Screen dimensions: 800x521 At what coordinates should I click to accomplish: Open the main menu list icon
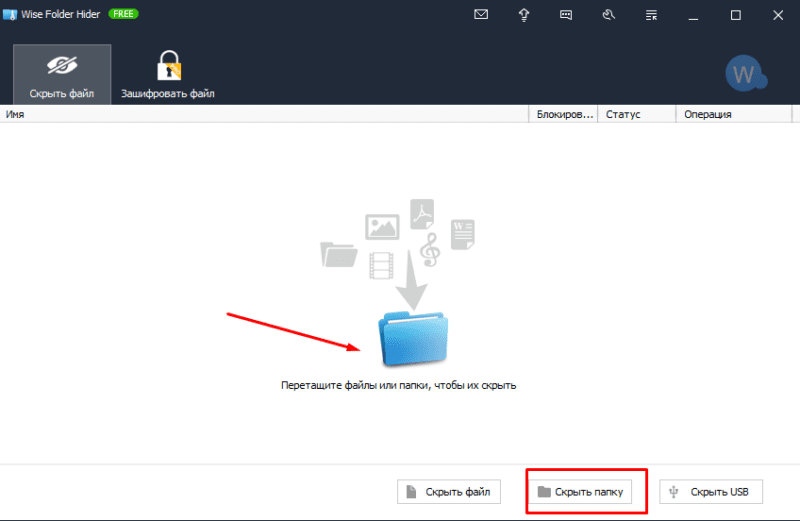651,15
